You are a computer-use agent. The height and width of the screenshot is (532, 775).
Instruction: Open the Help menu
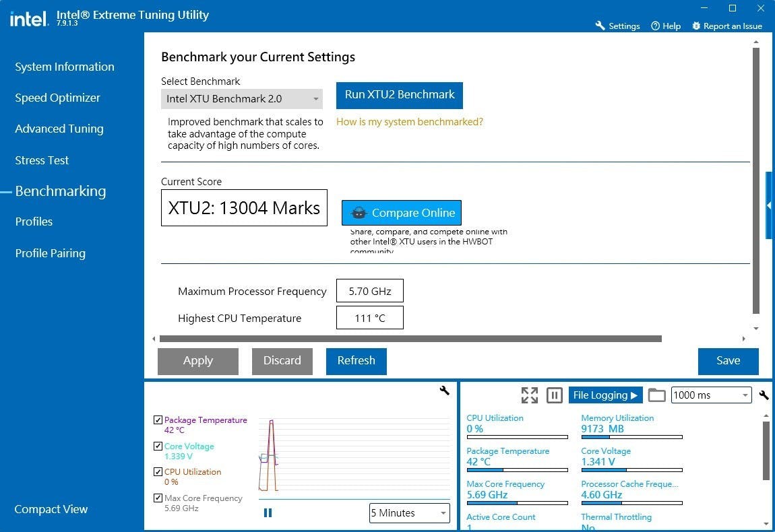[x=665, y=26]
